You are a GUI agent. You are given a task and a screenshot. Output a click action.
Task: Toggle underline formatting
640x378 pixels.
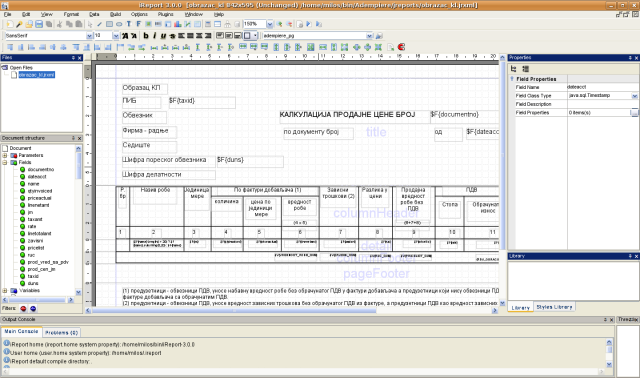(x=163, y=36)
